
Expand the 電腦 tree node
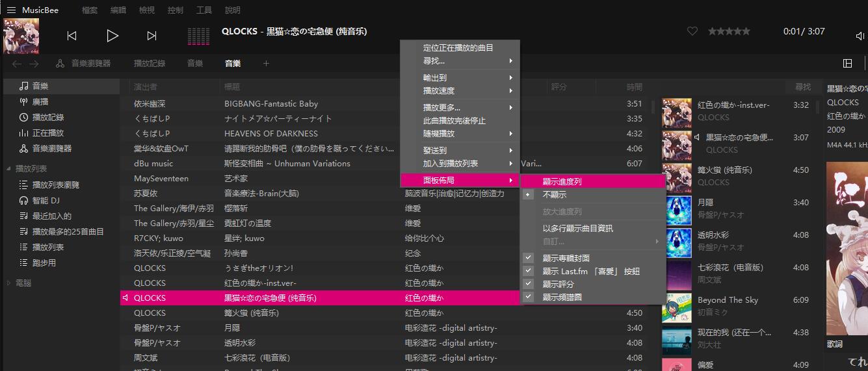[x=9, y=283]
